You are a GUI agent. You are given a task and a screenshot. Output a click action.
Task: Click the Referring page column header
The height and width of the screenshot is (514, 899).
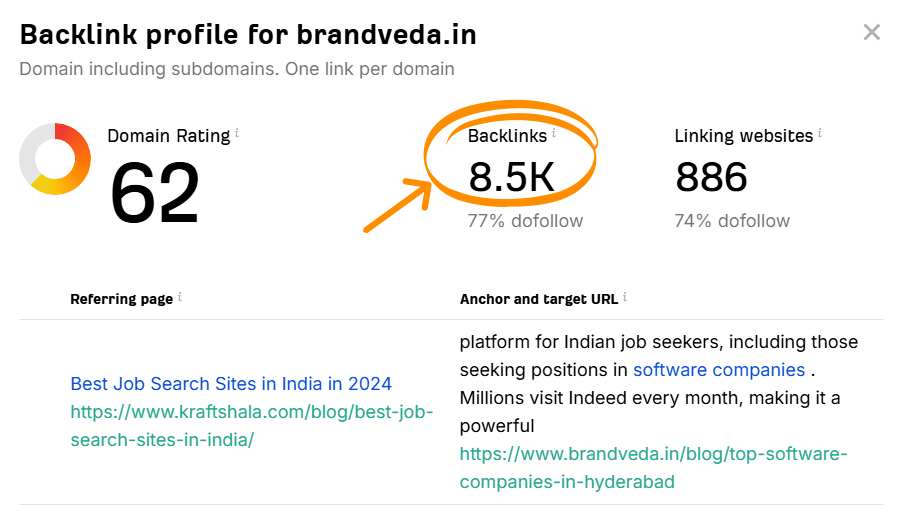[x=122, y=299]
